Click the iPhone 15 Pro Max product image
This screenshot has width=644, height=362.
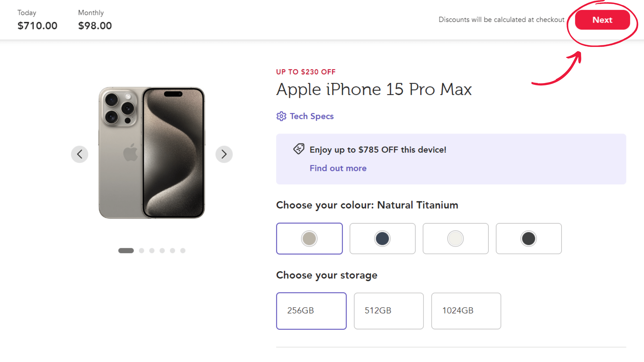tap(152, 153)
